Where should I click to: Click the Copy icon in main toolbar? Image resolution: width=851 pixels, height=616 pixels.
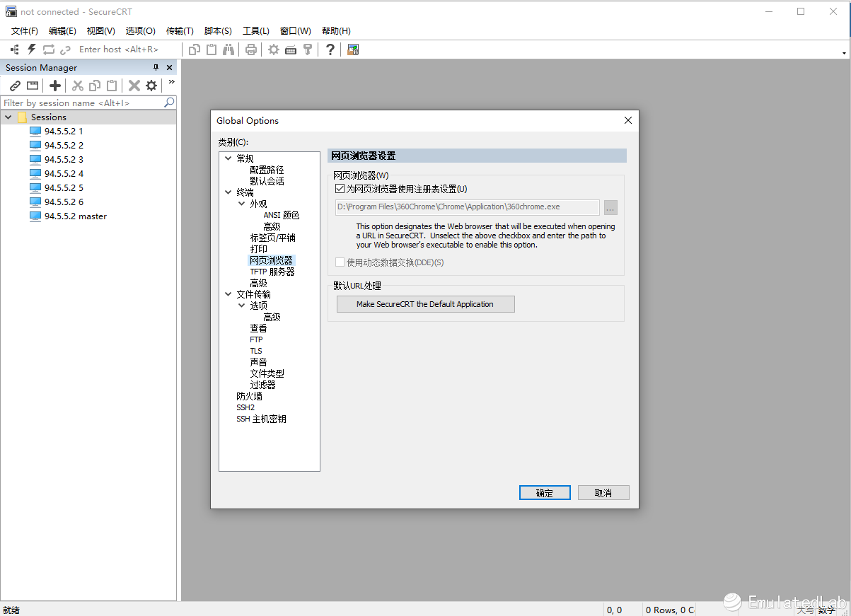(195, 50)
